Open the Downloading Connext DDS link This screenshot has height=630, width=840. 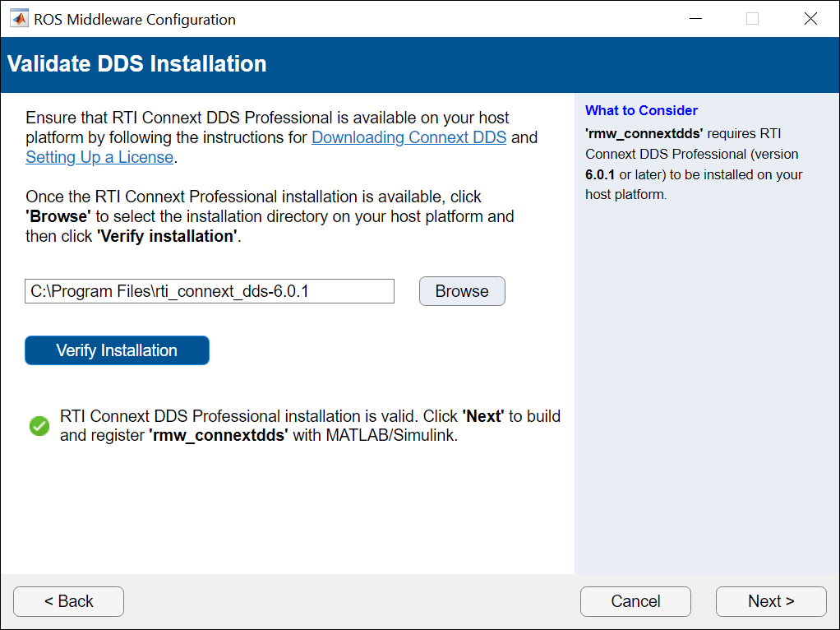coord(408,137)
